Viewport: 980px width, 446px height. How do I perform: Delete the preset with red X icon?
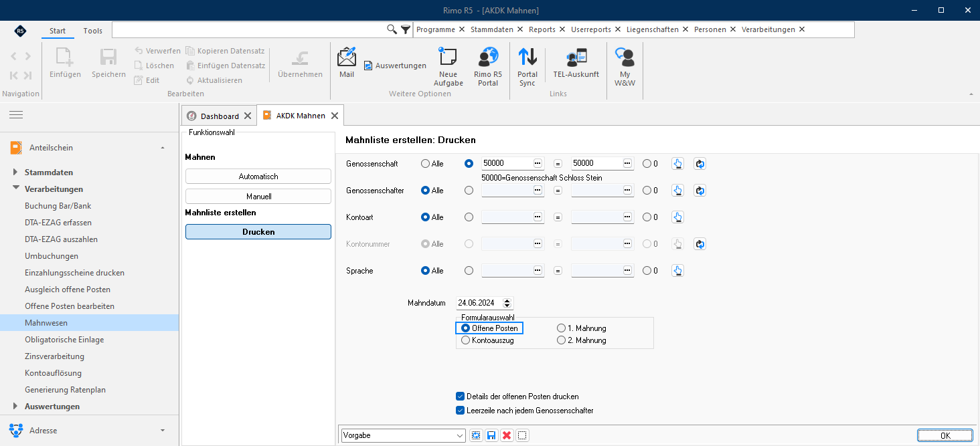click(507, 435)
